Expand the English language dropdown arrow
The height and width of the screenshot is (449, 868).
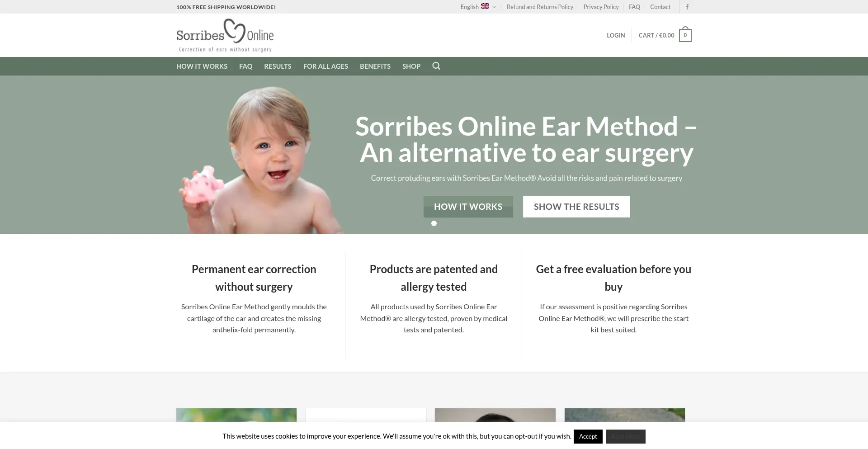pos(494,7)
